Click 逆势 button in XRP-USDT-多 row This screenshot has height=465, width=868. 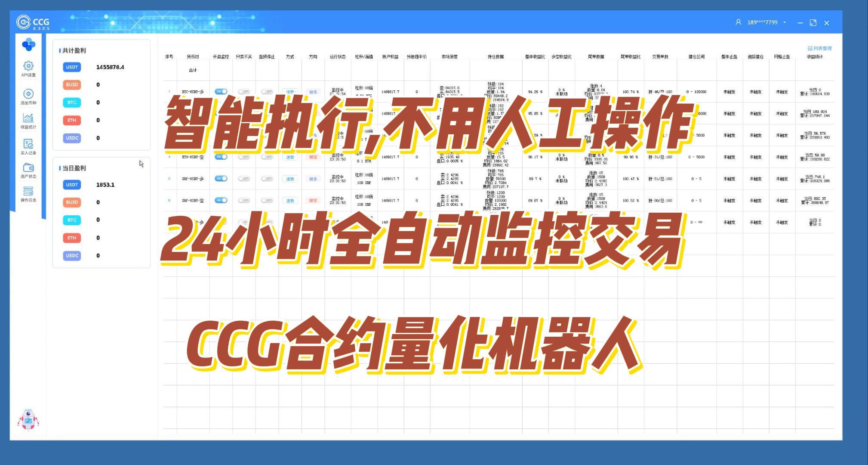(x=290, y=179)
